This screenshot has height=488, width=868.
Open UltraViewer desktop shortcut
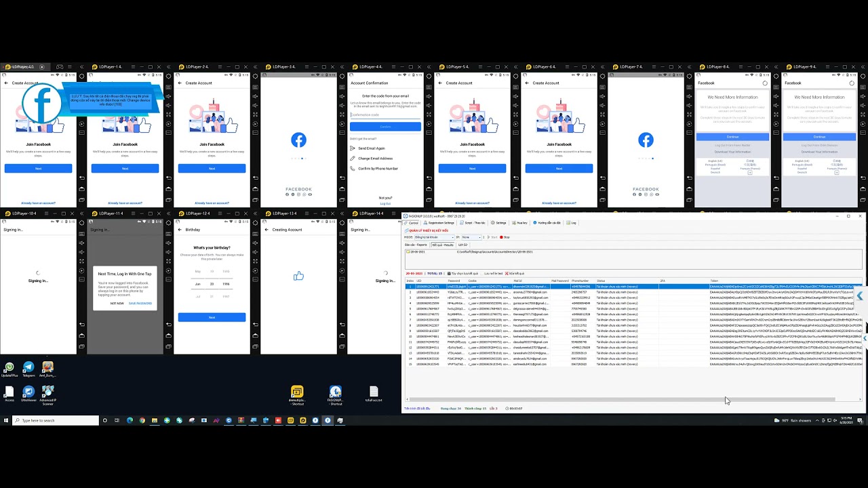click(28, 393)
